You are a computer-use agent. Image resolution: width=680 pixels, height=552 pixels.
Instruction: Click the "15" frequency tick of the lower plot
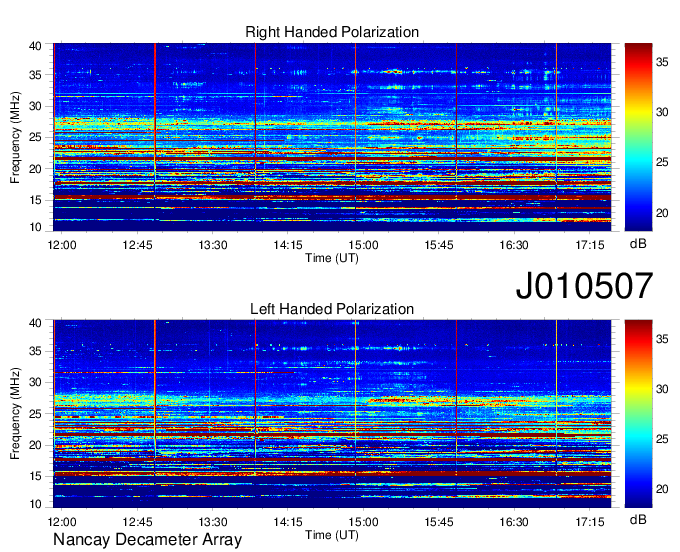coord(35,476)
